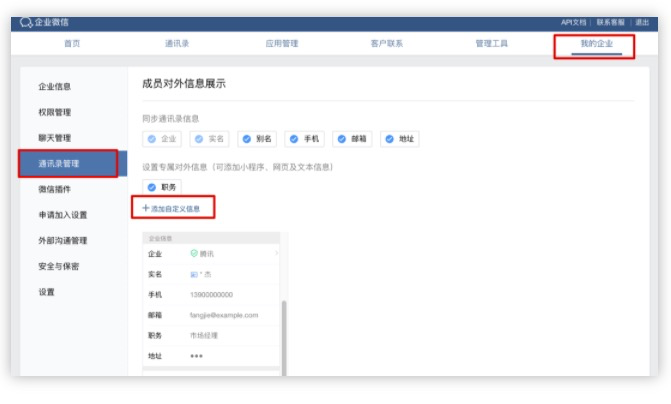Open the API文档 link
This screenshot has width=671, height=404.
tap(573, 22)
